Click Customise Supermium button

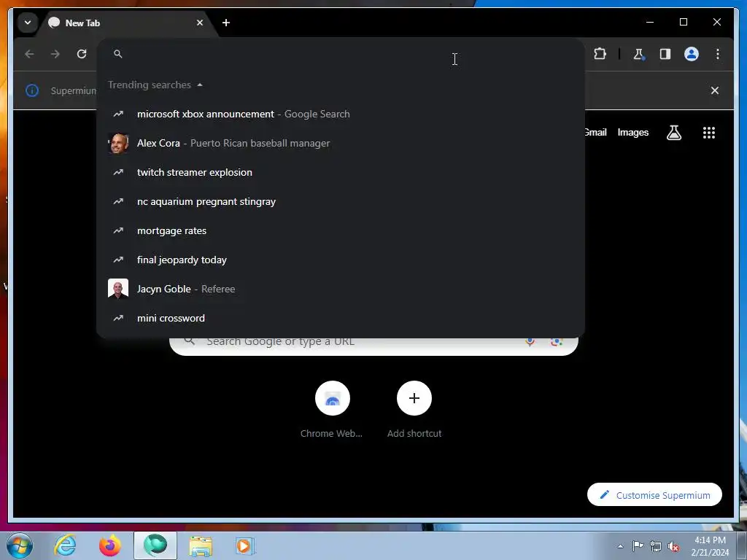[x=654, y=495]
